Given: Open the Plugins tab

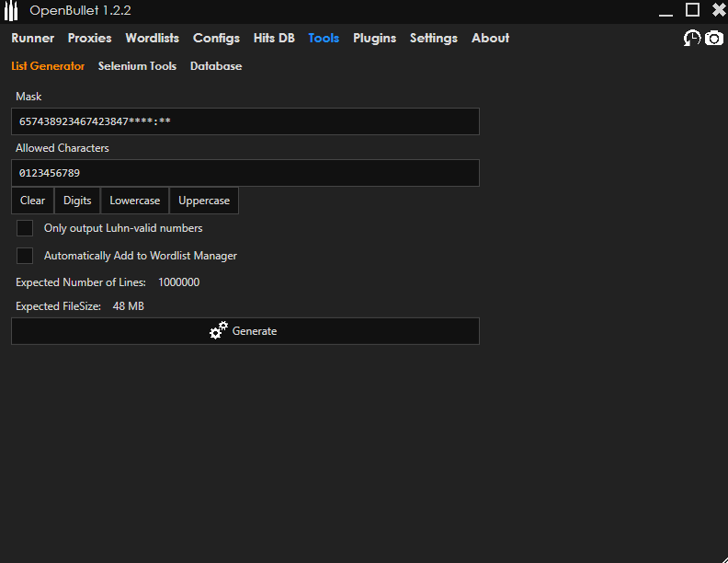Looking at the screenshot, I should [x=375, y=38].
